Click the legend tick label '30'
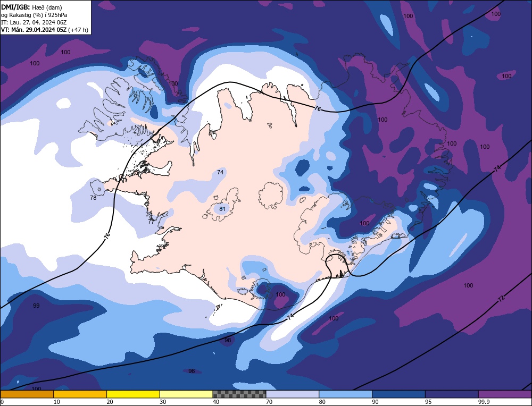This screenshot has width=532, height=406. click(163, 402)
